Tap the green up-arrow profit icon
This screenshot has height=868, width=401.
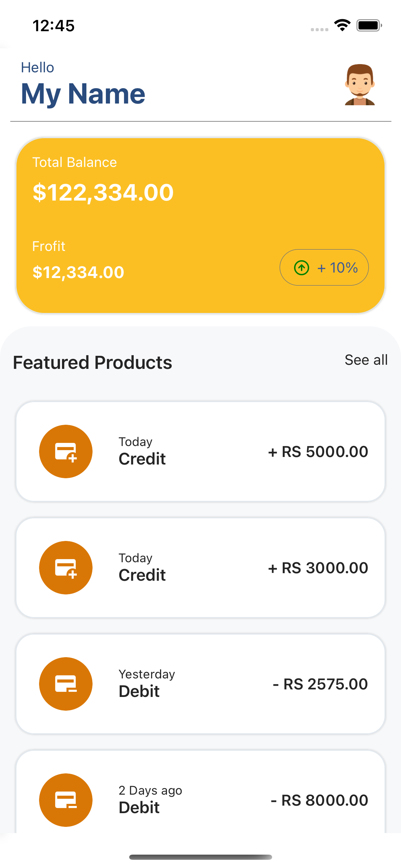302,268
